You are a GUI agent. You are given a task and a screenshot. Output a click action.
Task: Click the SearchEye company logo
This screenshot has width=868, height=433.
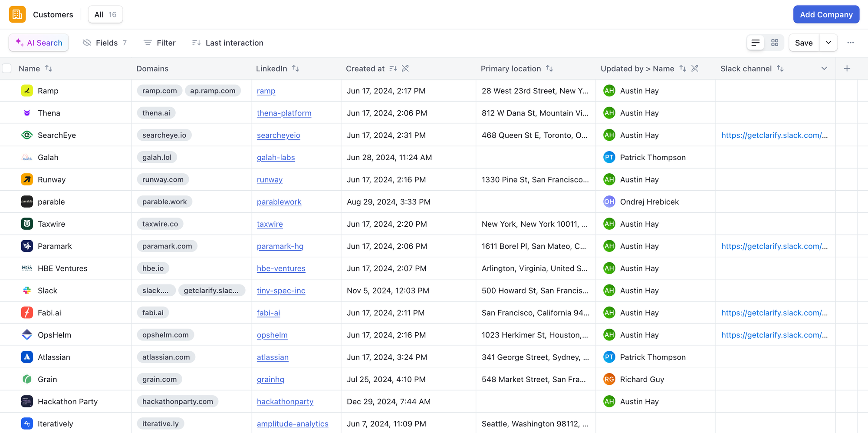(27, 135)
